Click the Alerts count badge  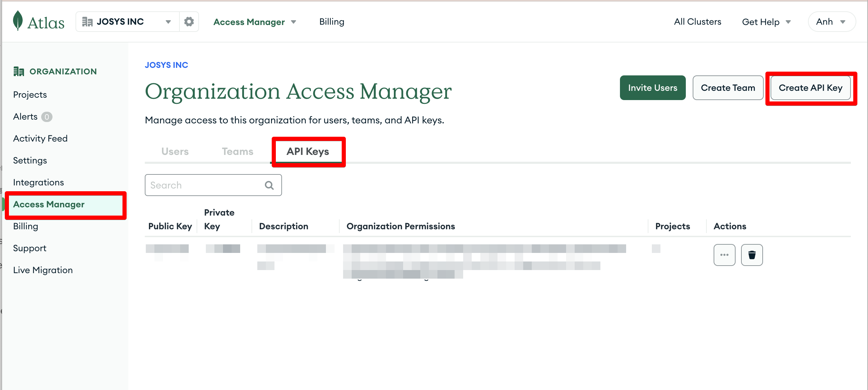(47, 117)
